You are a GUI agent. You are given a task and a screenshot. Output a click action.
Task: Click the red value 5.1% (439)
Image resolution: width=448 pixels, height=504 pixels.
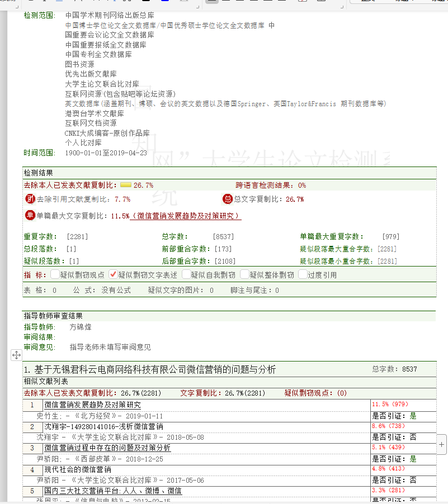point(389,447)
